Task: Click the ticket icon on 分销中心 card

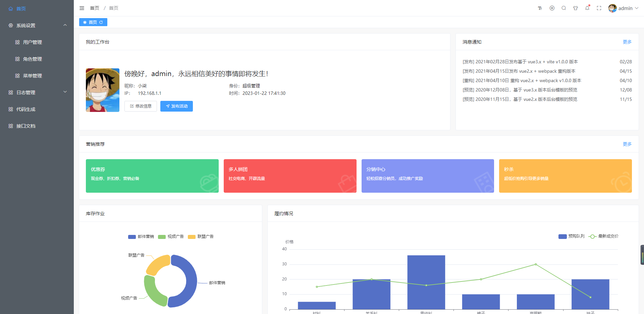Action: (484, 183)
